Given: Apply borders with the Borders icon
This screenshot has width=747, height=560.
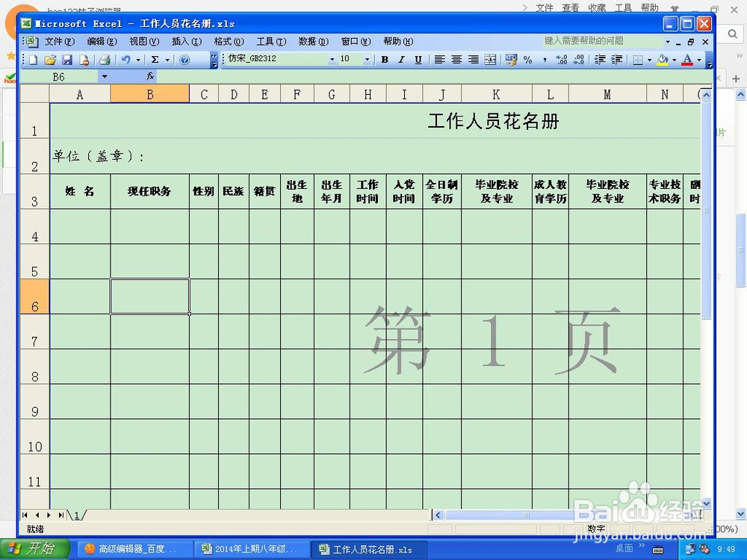Looking at the screenshot, I should (x=637, y=60).
